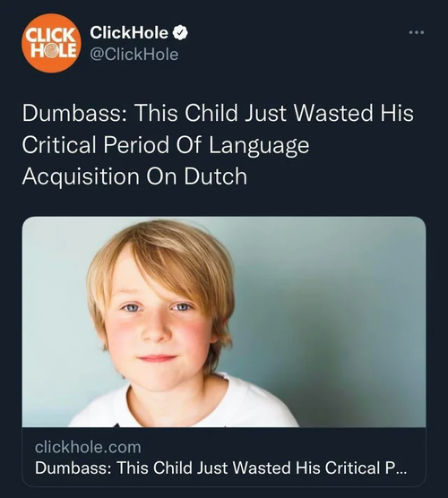Open the truncated card title "Dumbass: This Child..."
Image resolution: width=448 pixels, height=498 pixels.
[x=220, y=468]
